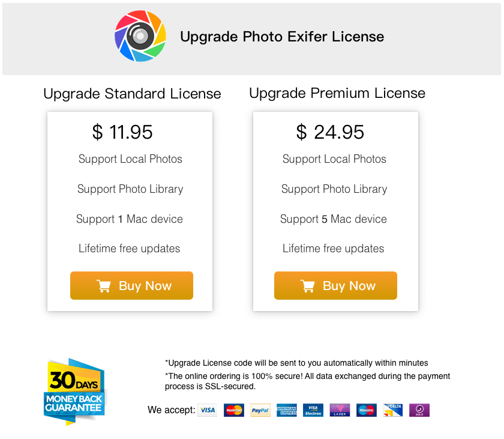The width and height of the screenshot is (504, 439).
Task: Select the American Express payment icon
Action: [x=287, y=410]
